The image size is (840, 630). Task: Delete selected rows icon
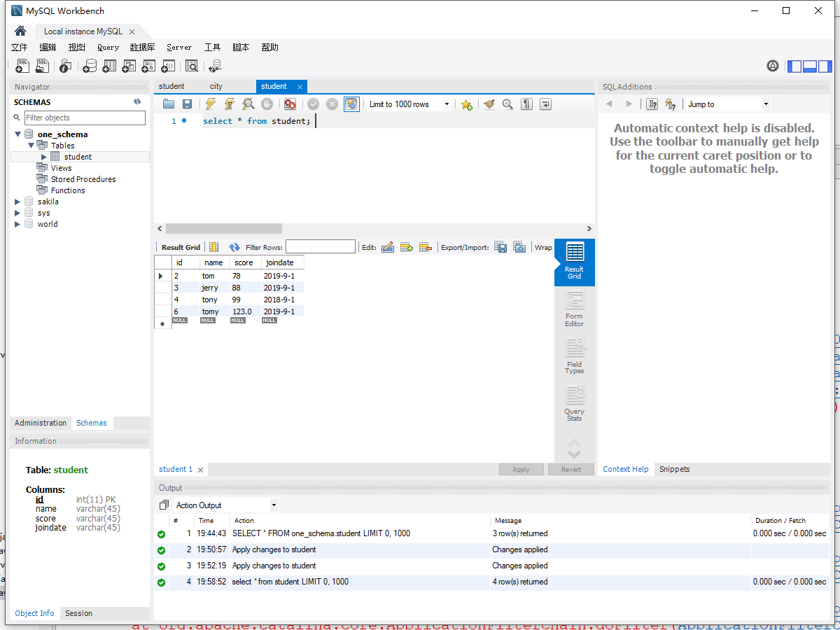425,247
